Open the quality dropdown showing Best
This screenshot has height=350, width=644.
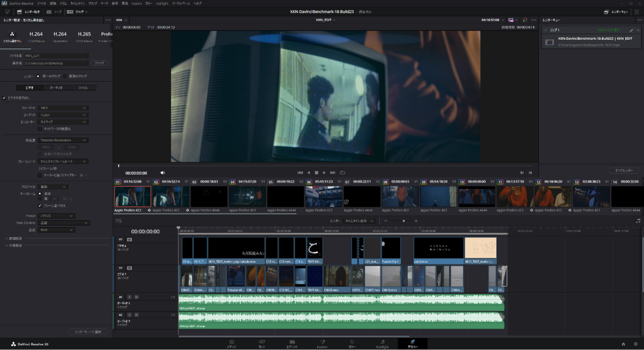(56, 230)
